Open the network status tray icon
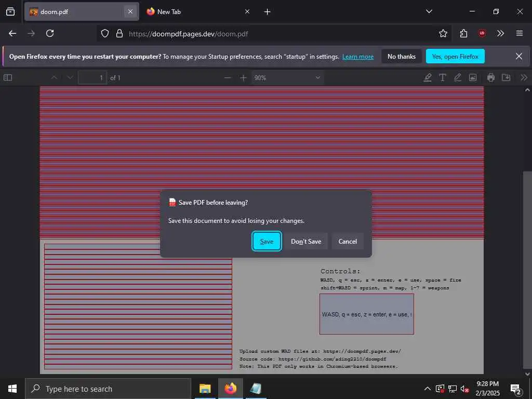The width and height of the screenshot is (532, 399). [453, 389]
